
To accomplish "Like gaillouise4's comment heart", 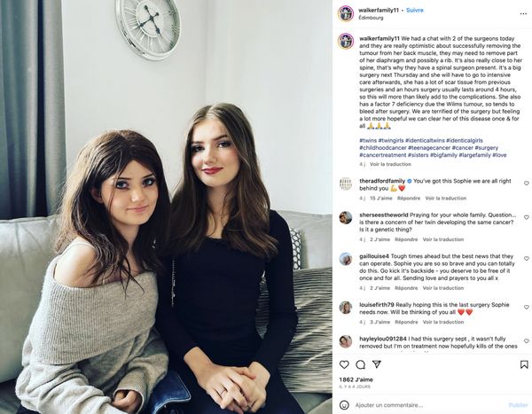I will click(x=526, y=258).
